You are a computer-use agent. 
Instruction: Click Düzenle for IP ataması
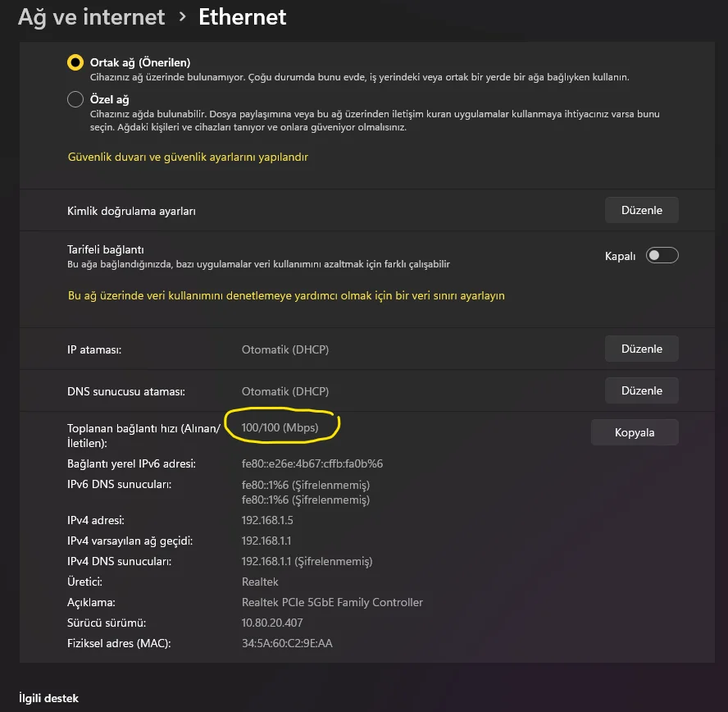642,349
